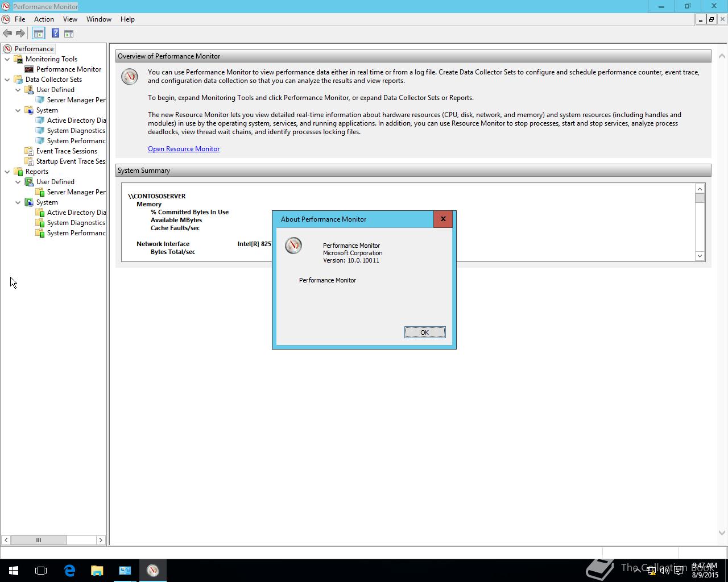728x582 pixels.
Task: Click the gauge icon in Overview section
Action: point(130,77)
